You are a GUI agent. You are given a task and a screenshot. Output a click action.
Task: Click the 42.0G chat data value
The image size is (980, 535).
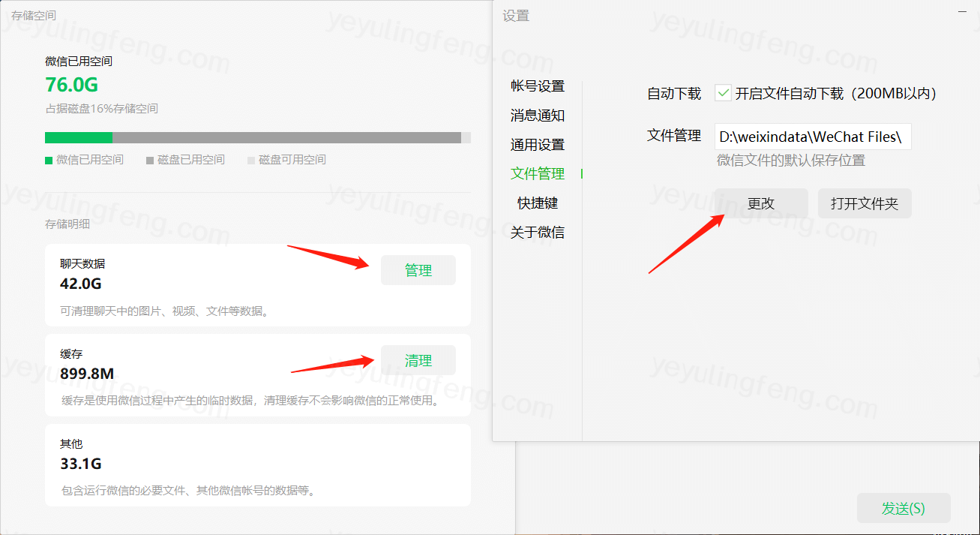click(x=81, y=284)
